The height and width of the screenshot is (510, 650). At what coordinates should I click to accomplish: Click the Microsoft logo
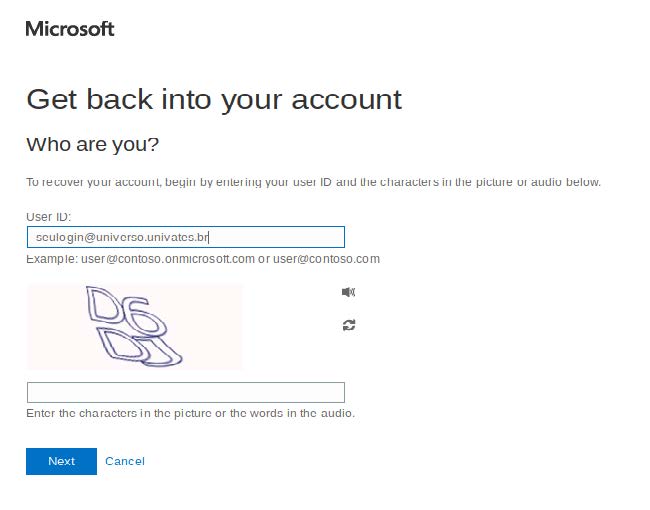[x=70, y=29]
